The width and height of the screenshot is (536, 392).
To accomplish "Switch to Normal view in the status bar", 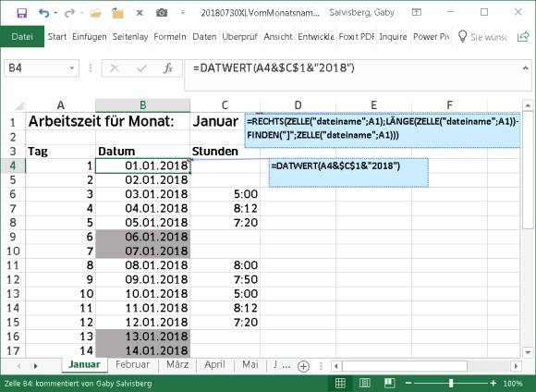I will (340, 383).
